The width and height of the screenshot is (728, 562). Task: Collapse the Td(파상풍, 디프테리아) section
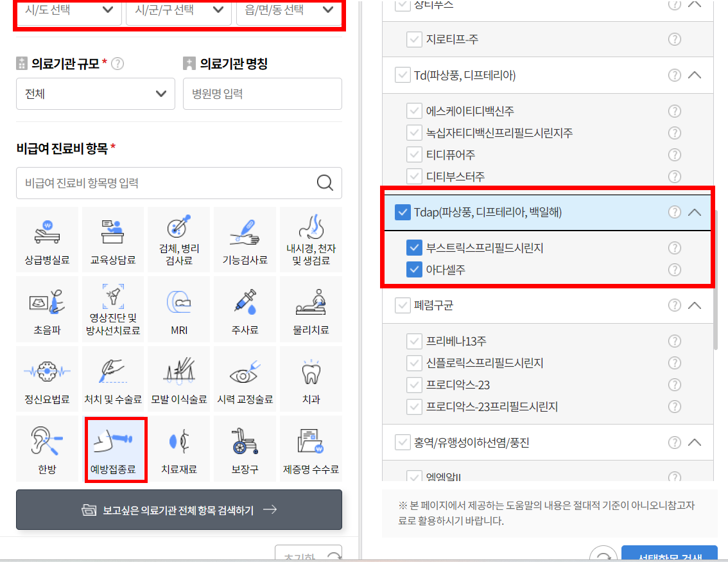point(695,75)
